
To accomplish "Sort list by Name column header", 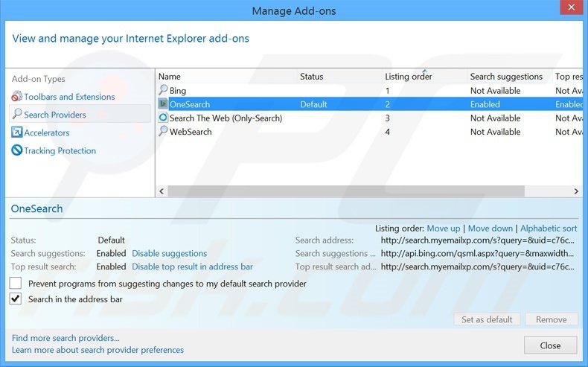I will (x=226, y=77).
